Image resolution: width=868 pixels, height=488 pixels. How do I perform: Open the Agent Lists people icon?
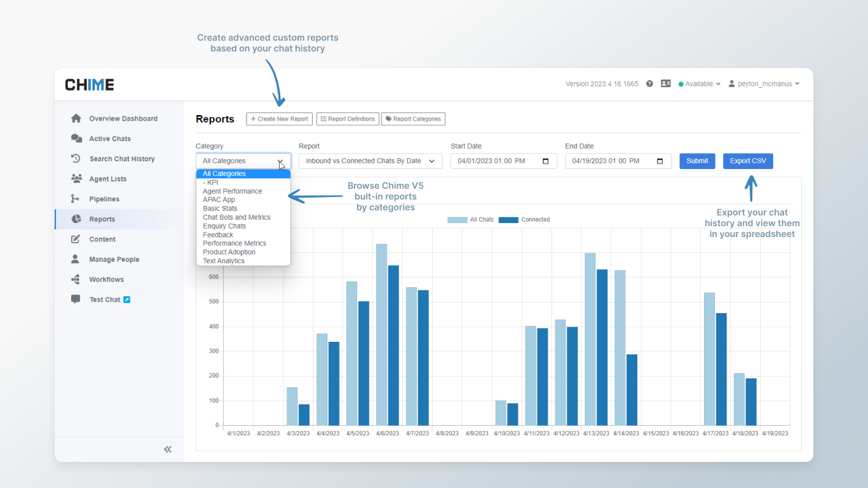pyautogui.click(x=76, y=179)
